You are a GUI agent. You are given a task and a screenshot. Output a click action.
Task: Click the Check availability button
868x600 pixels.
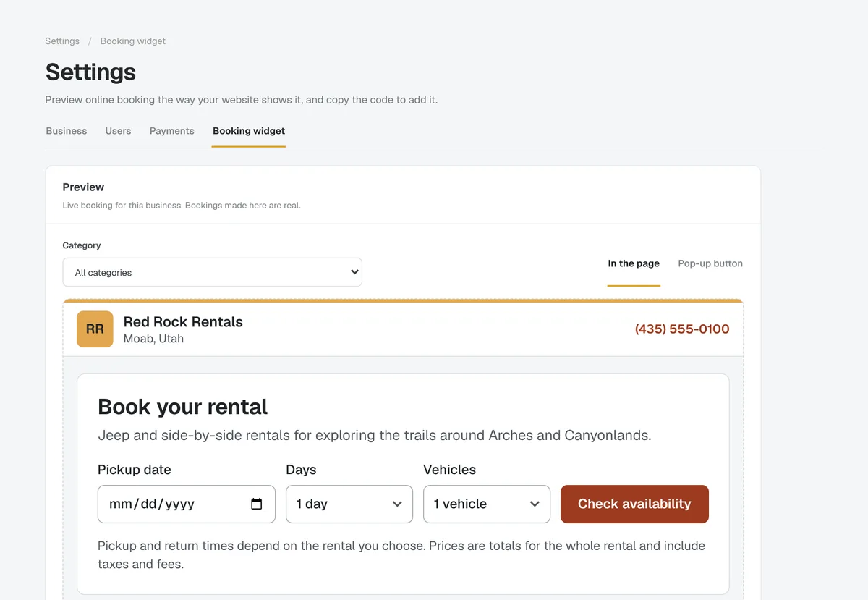click(634, 504)
